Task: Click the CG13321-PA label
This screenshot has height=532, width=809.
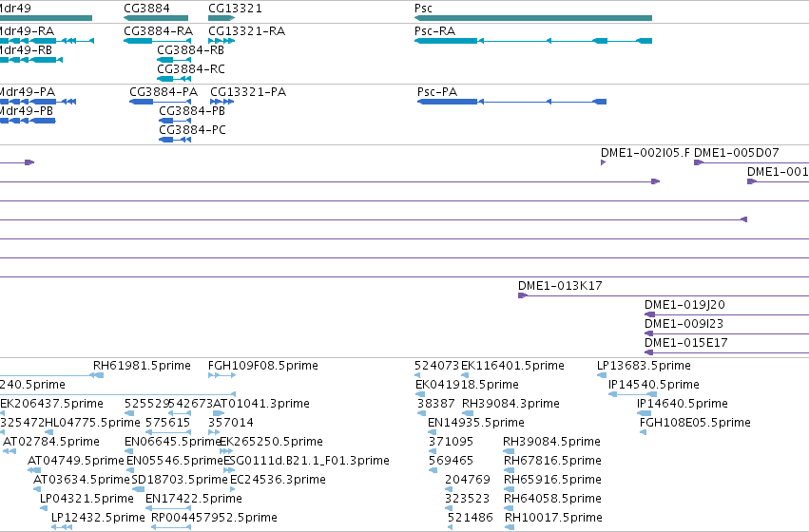Action: (248, 92)
